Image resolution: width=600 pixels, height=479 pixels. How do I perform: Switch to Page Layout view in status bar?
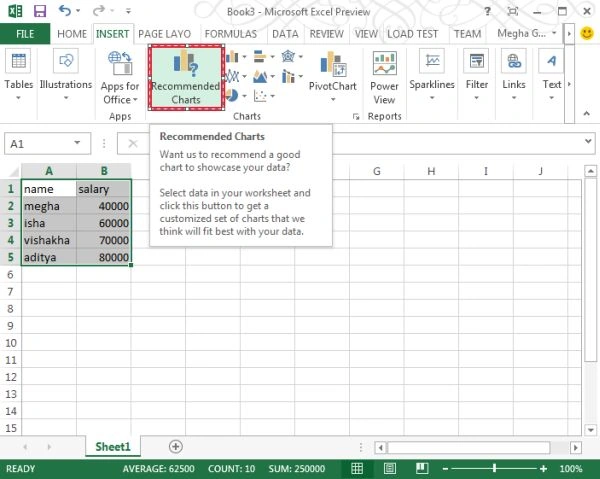pyautogui.click(x=390, y=468)
